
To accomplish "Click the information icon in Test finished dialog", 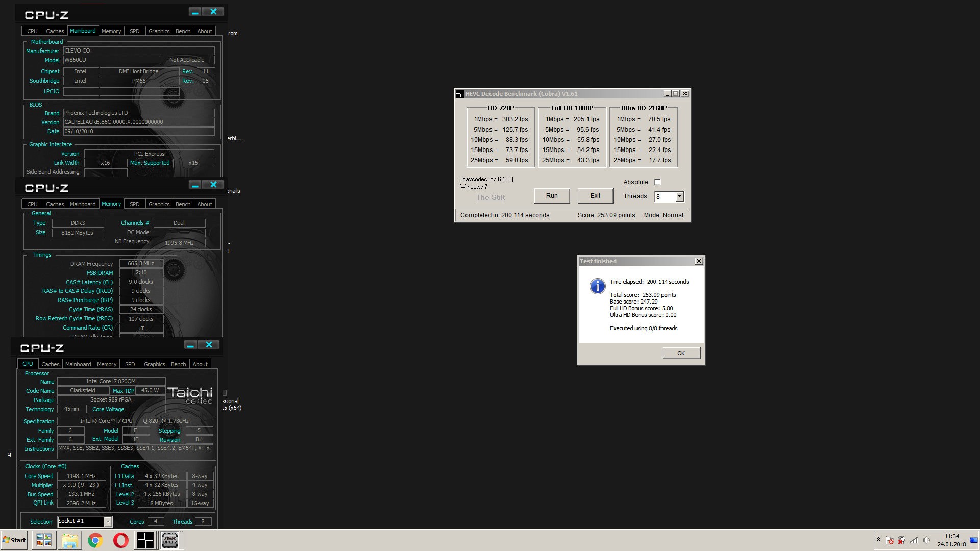I will coord(597,286).
